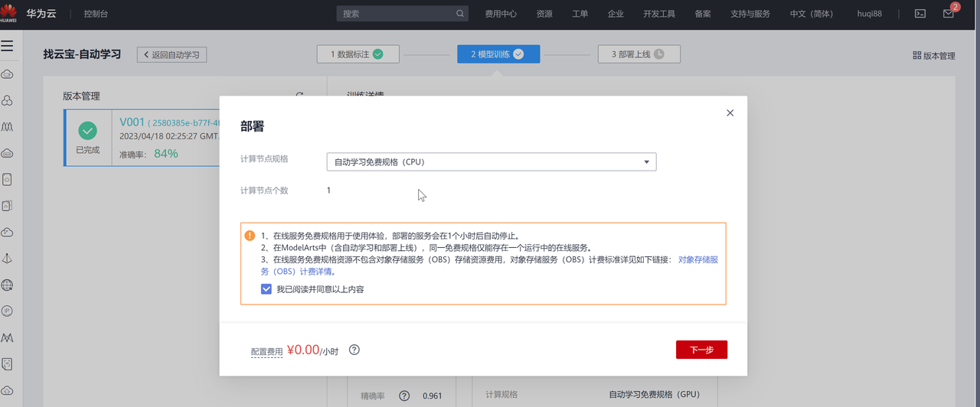Click the 版本管理 button at top right
Image resolution: width=980 pixels, height=407 pixels.
[934, 55]
